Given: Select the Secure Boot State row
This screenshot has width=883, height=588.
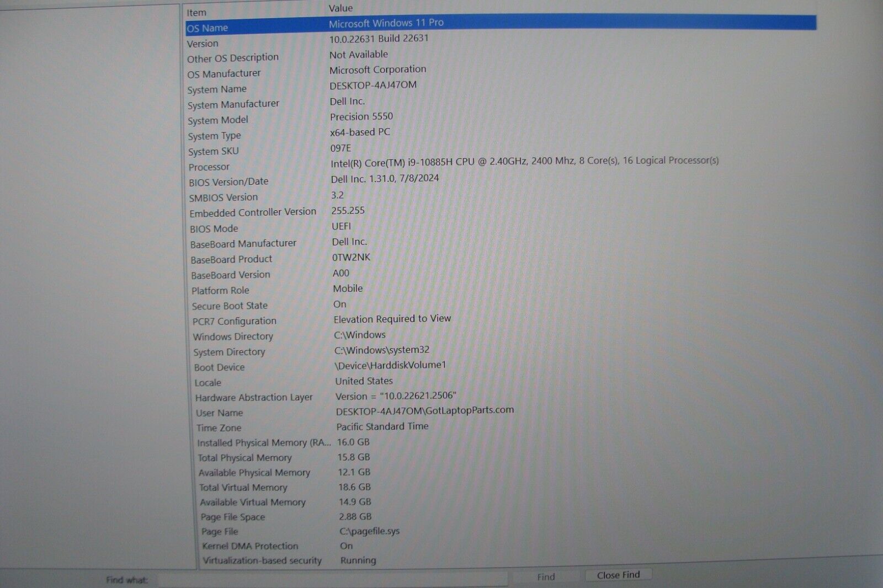Looking at the screenshot, I should [230, 306].
